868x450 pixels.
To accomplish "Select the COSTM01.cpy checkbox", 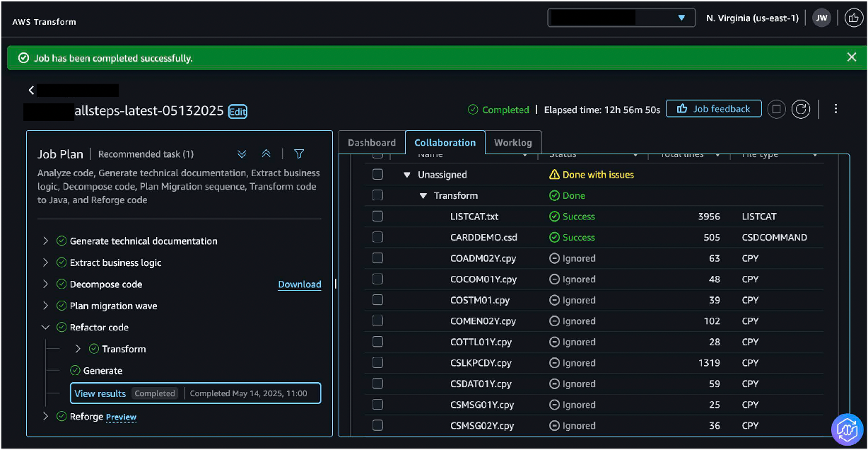I will 377,300.
